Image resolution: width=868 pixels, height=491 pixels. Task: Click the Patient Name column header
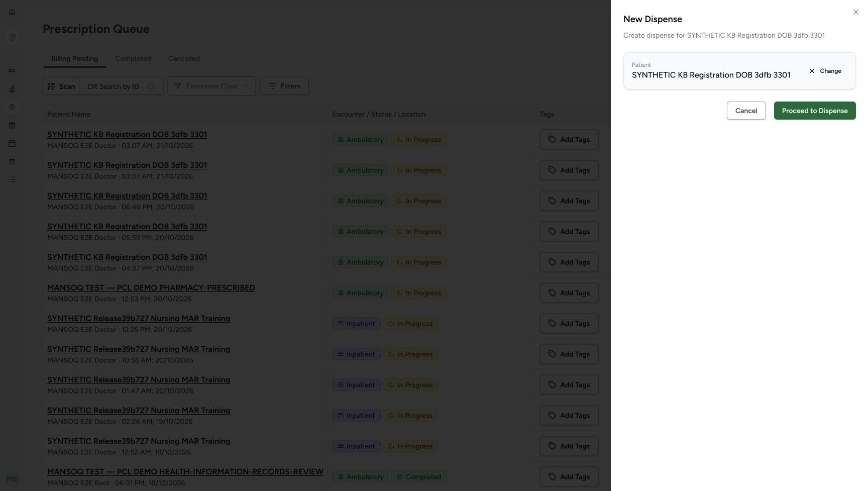tap(69, 114)
